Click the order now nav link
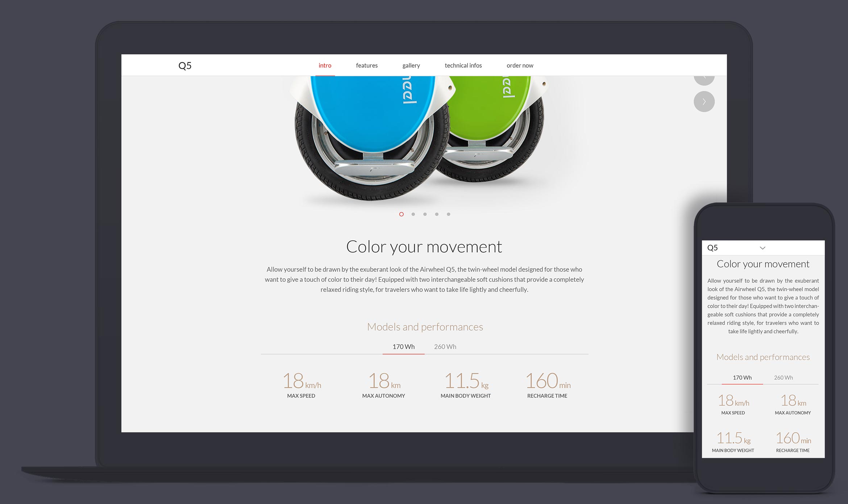848x504 pixels. (520, 66)
